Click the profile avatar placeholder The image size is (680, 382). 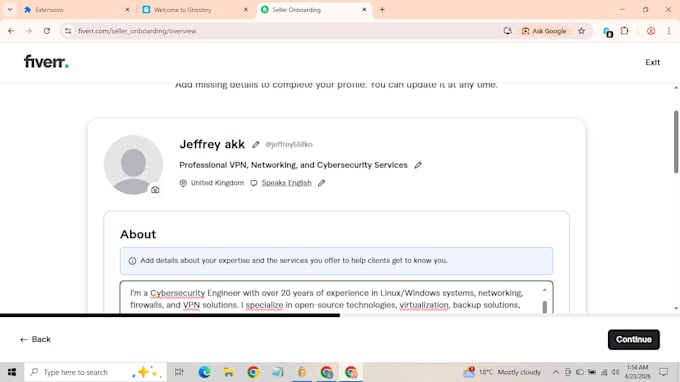(133, 165)
